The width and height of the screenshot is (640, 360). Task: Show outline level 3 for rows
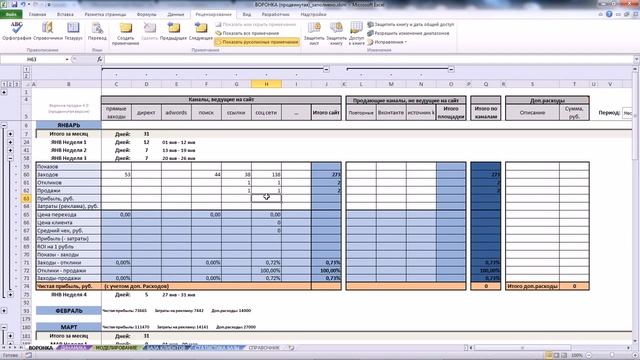tap(16, 84)
